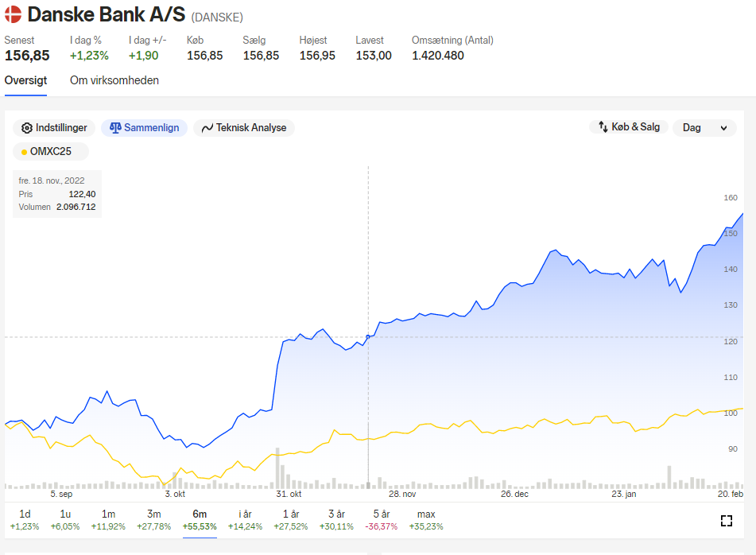Switch to Om virksomheden tab

(114, 80)
